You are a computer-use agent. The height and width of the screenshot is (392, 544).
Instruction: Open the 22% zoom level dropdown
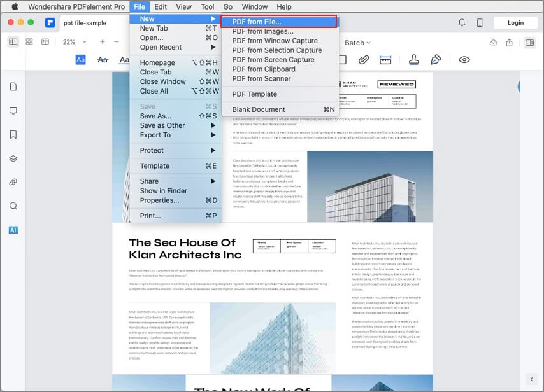[75, 42]
